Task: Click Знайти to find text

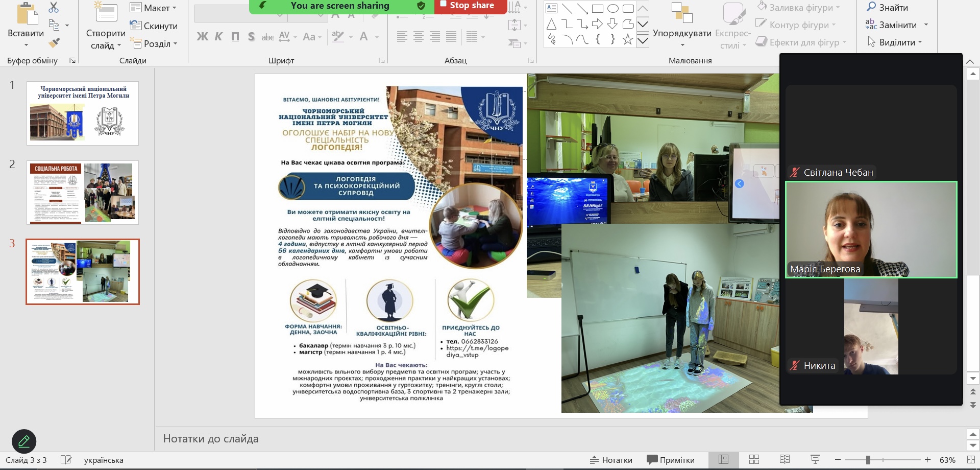Action: click(x=888, y=8)
